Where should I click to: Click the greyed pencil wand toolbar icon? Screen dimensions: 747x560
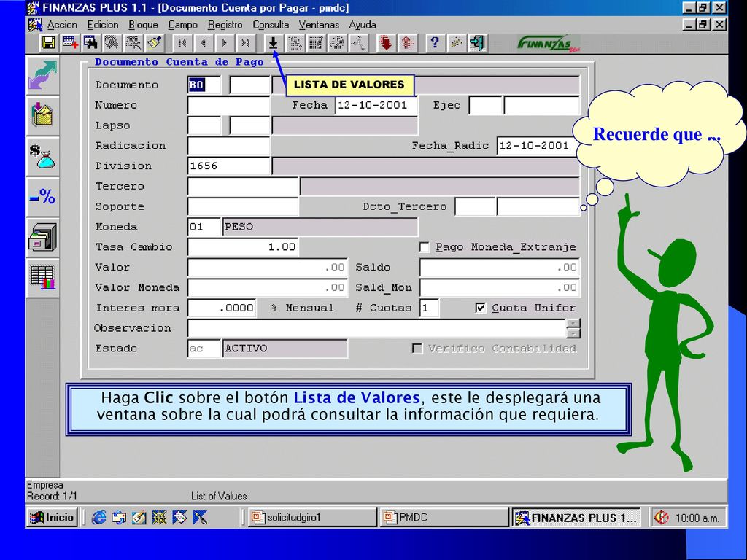pyautogui.click(x=456, y=43)
